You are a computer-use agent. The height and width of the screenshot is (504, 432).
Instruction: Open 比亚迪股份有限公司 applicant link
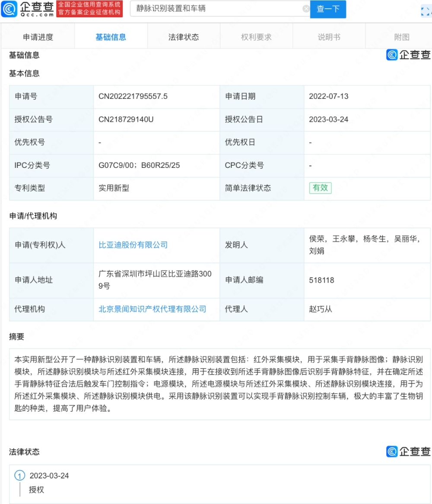point(133,245)
